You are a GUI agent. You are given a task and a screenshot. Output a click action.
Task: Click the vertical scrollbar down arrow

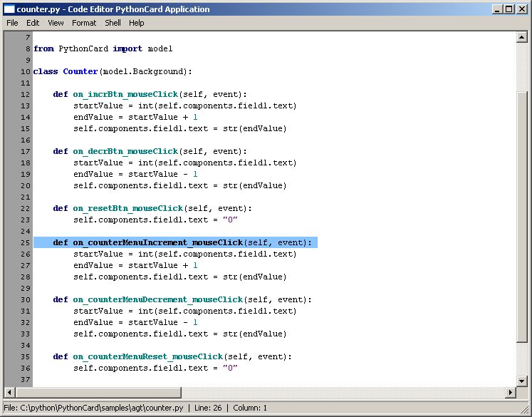pyautogui.click(x=521, y=381)
